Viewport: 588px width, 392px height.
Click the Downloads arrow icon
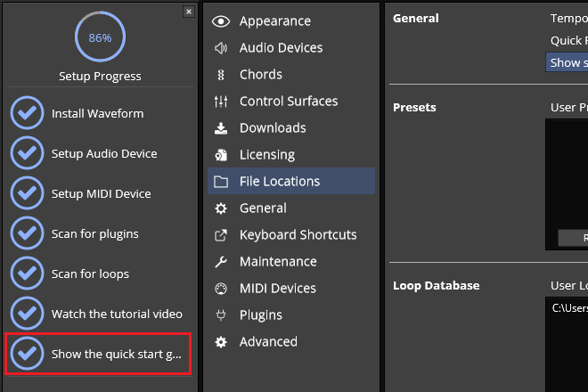coord(221,128)
